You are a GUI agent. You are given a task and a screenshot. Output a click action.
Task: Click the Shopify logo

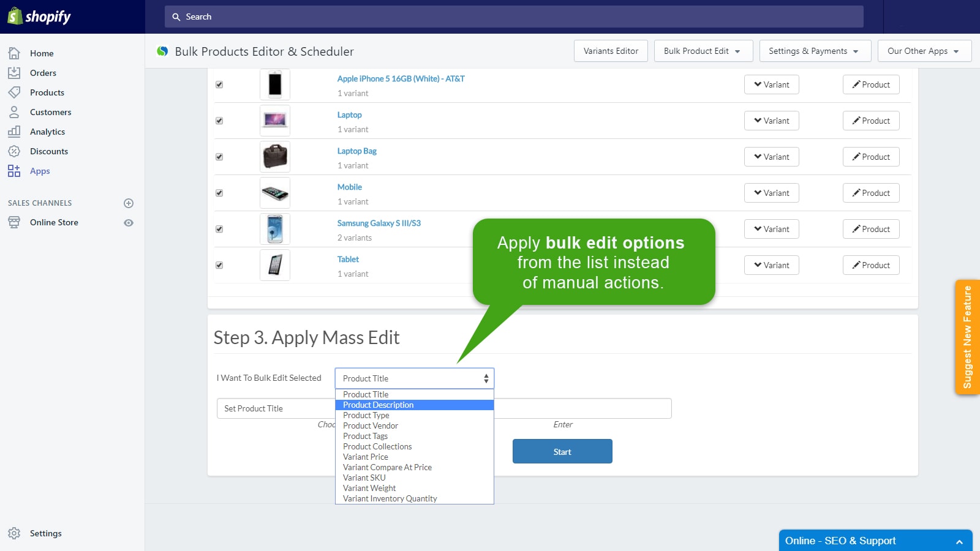point(39,17)
